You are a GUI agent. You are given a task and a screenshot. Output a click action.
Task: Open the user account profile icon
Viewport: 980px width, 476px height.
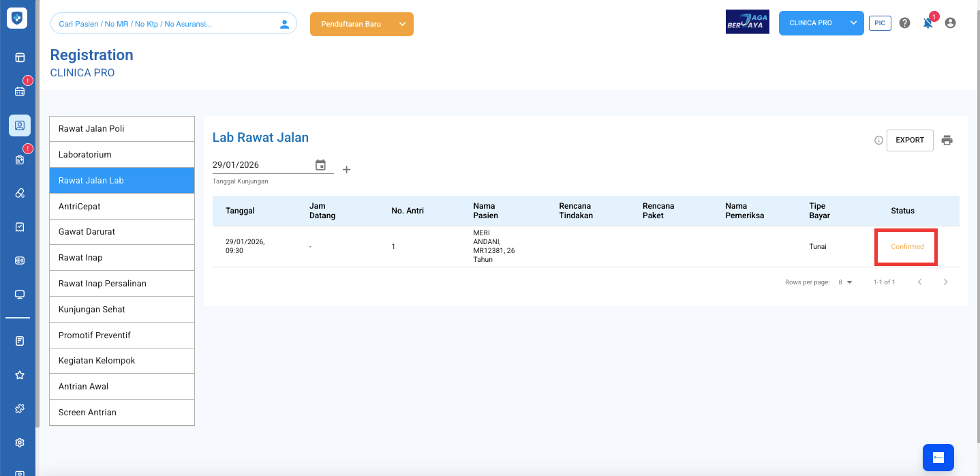(x=950, y=23)
